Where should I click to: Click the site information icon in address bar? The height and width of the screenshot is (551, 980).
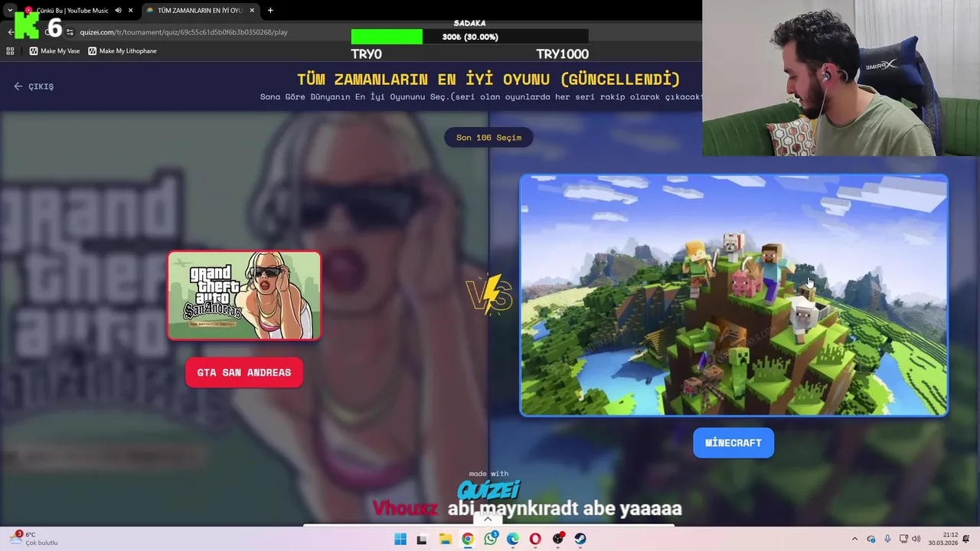pyautogui.click(x=70, y=32)
